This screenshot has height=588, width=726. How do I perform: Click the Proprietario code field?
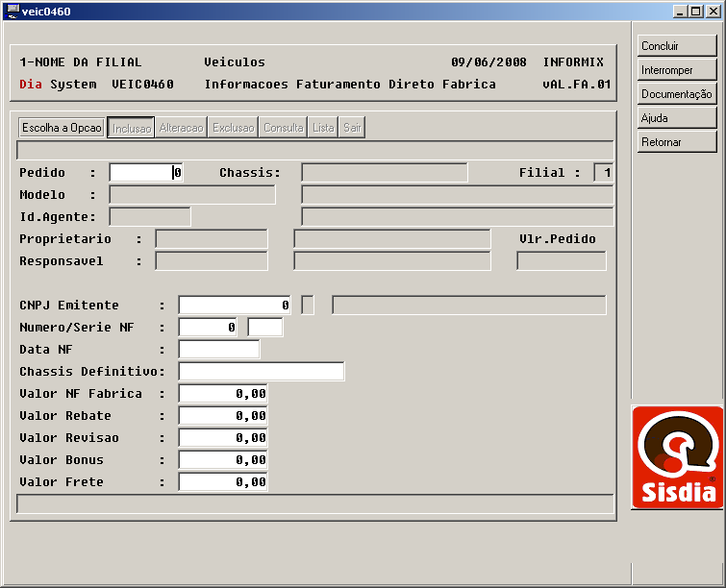coord(212,239)
